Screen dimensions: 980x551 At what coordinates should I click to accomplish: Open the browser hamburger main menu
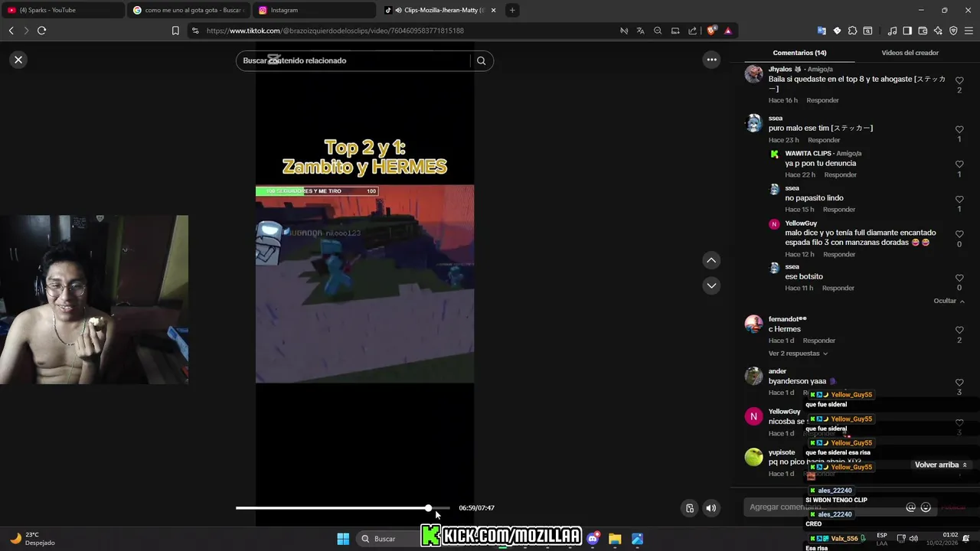[969, 31]
